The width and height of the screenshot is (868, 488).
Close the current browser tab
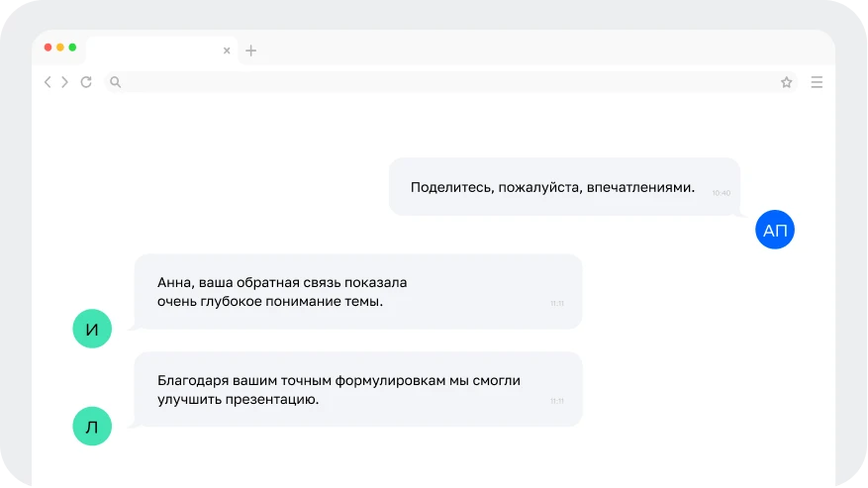pyautogui.click(x=227, y=50)
